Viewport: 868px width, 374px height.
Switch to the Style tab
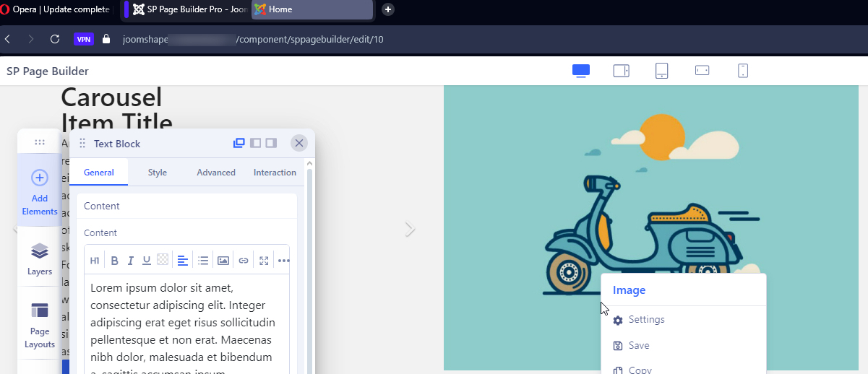coord(157,173)
